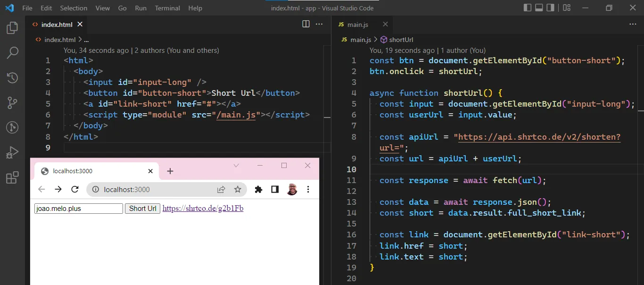Image resolution: width=644 pixels, height=285 pixels.
Task: Open the Chrome three-dot menu
Action: coord(308,189)
